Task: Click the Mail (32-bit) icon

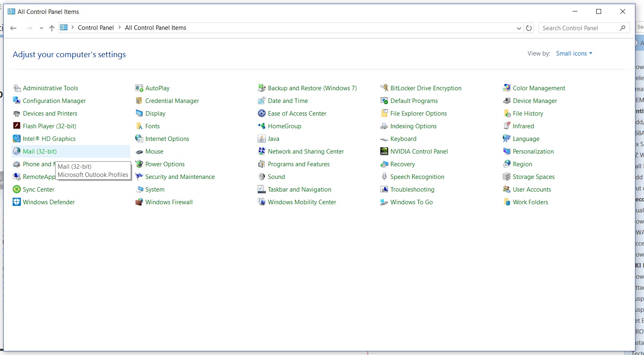Action: click(17, 152)
